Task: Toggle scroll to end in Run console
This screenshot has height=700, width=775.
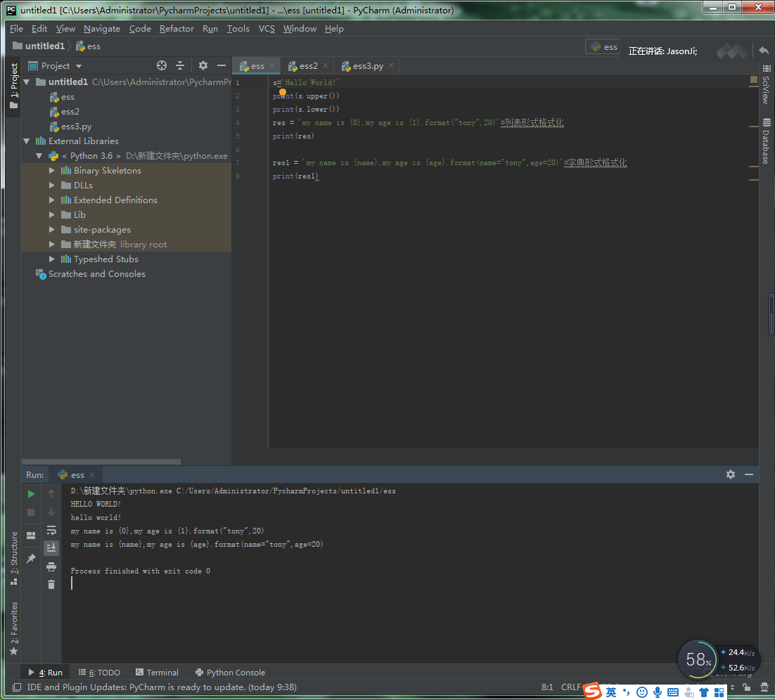Action: tap(51, 548)
